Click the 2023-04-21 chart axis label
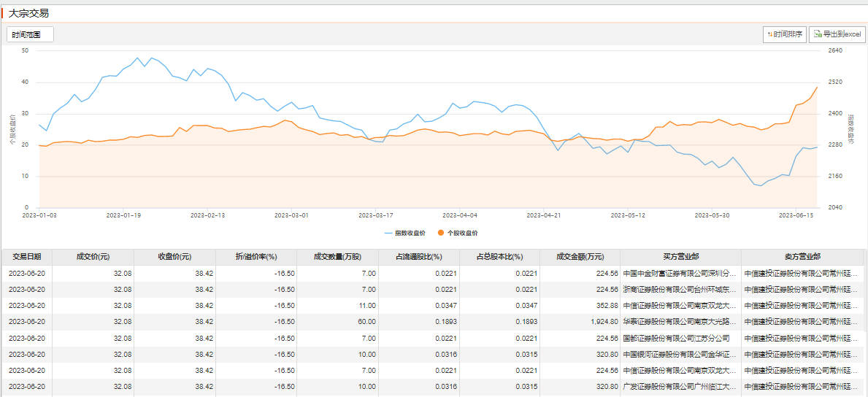Screen dimensions: 868x397 coord(544,215)
